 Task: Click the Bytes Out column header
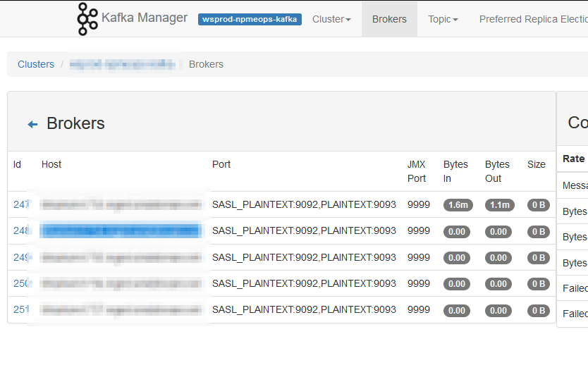click(x=497, y=171)
